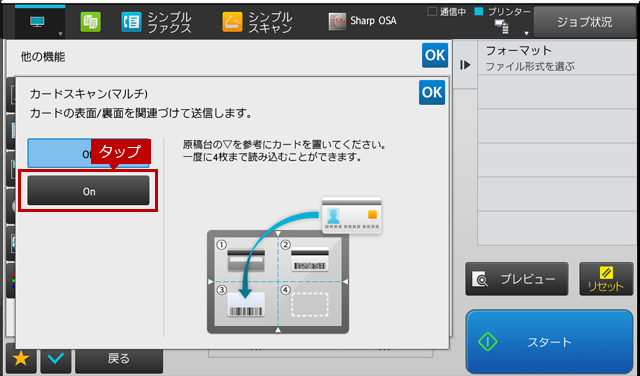Confirm カードスキャン(マルチ) with its OK button

point(432,92)
